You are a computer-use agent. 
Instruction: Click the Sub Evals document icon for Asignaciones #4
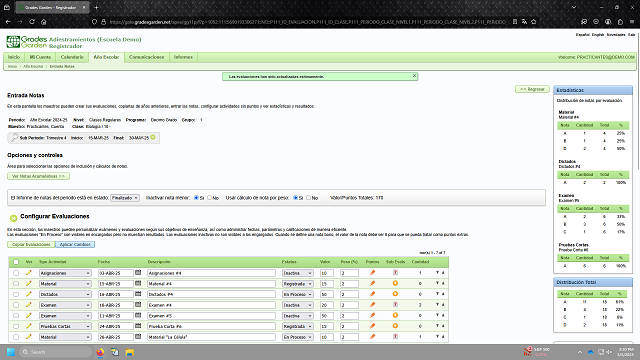[395, 272]
